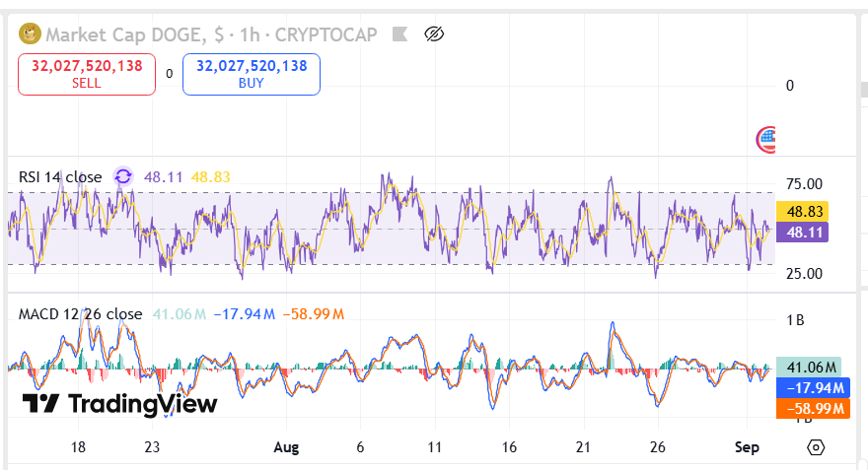Toggle the crossed-eye visibility icon in header
The image size is (868, 470).
pos(434,34)
